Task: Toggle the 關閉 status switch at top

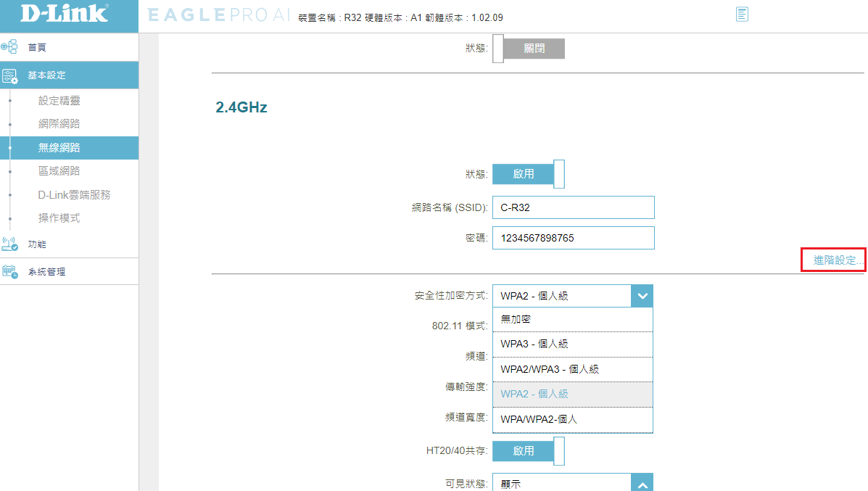Action: [x=528, y=49]
